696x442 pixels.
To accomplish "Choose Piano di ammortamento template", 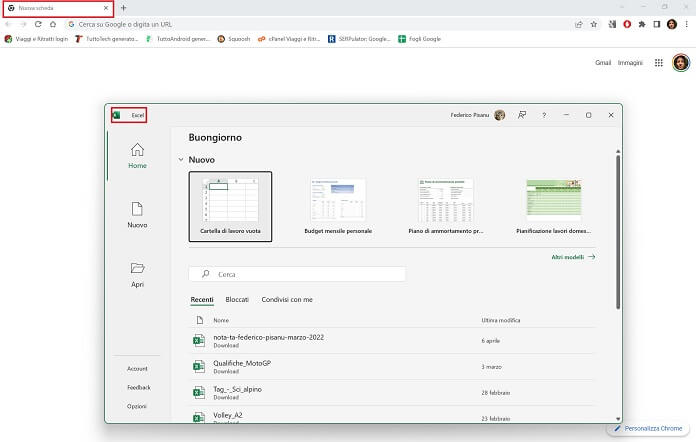I will pos(446,207).
